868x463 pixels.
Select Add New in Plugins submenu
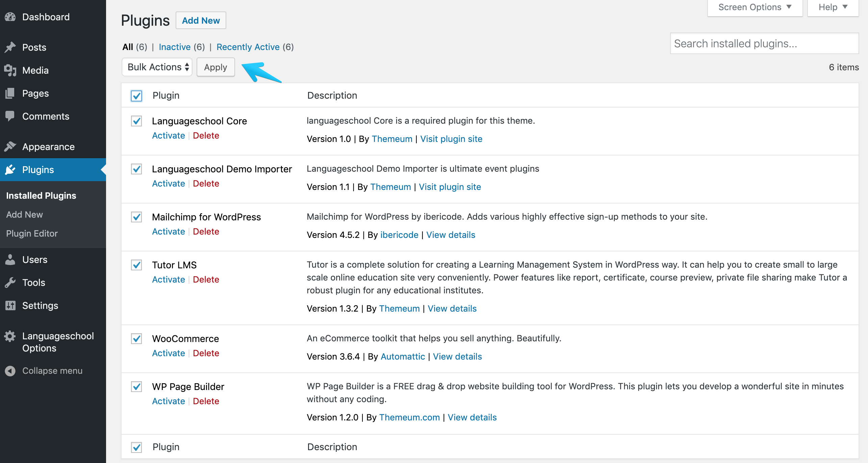coord(24,215)
